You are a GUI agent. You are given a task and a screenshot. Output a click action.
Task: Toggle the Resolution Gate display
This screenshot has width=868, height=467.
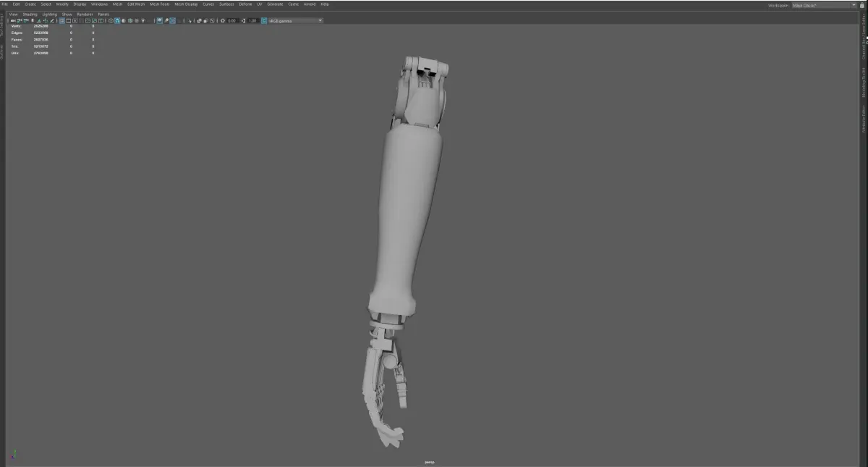coord(75,20)
